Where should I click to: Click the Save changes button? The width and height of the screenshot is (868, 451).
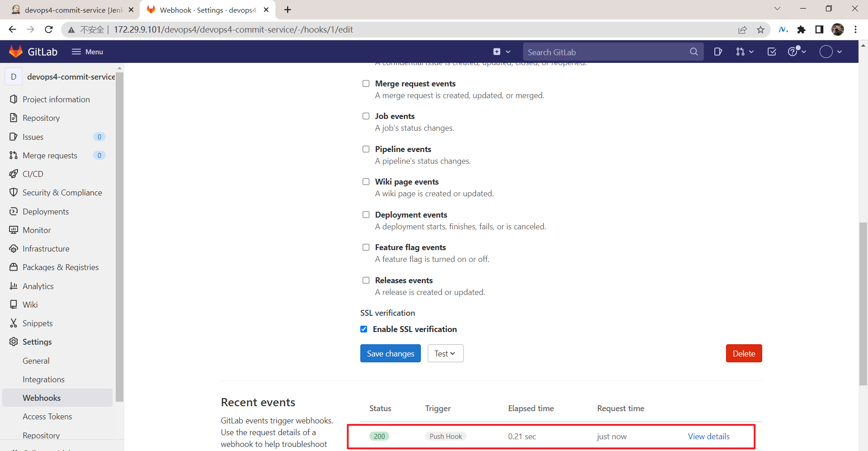[391, 353]
